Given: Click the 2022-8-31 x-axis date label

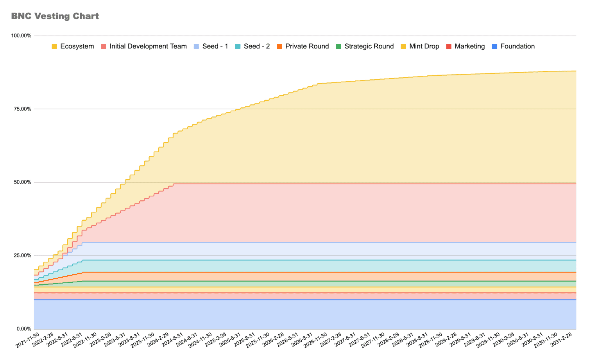Looking at the screenshot, I should [72, 340].
